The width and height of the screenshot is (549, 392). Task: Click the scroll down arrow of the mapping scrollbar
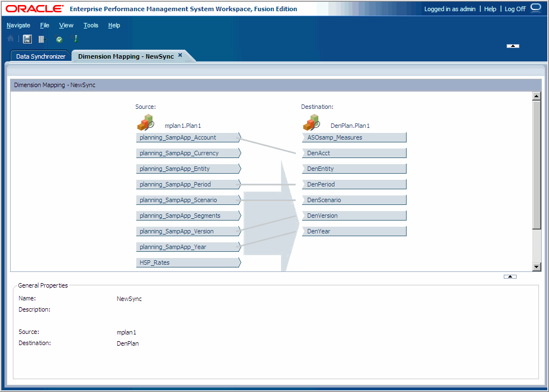(x=536, y=267)
